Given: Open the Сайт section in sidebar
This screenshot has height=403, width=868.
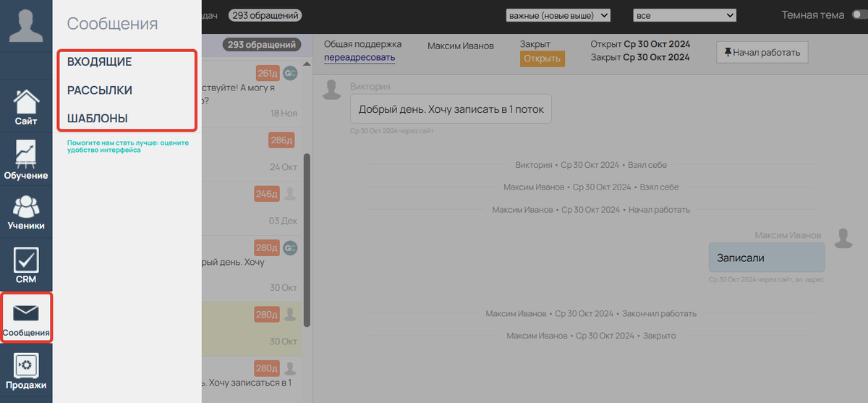Looking at the screenshot, I should pos(26,106).
